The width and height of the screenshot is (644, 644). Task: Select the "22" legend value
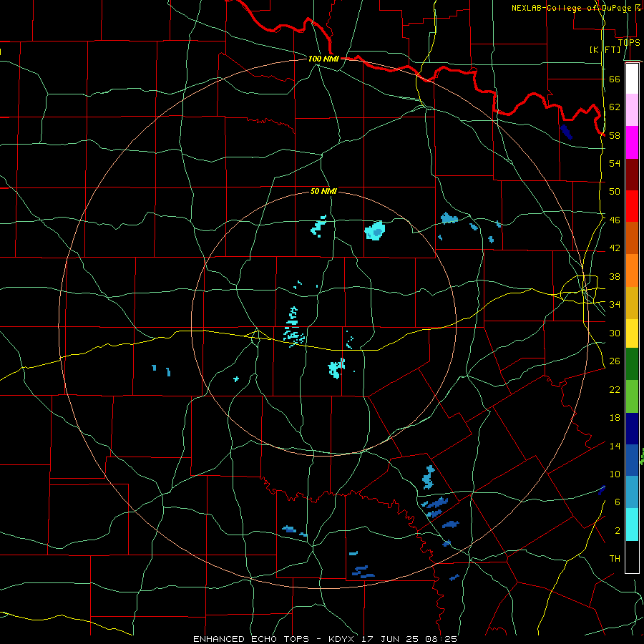[x=615, y=390]
